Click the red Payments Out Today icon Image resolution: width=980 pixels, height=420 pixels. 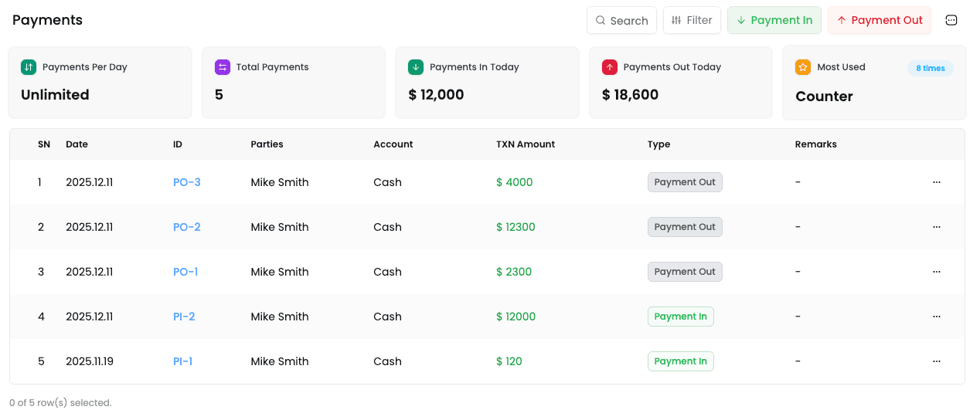(610, 67)
